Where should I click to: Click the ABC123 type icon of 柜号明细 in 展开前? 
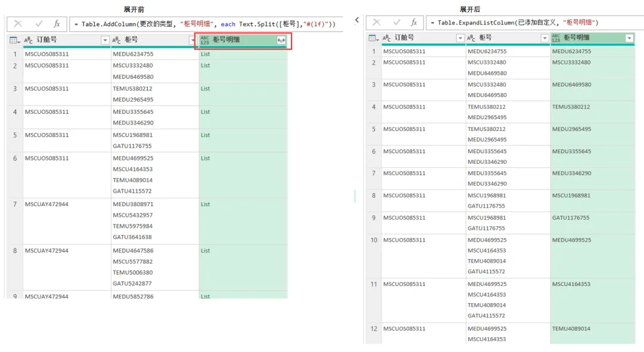point(205,40)
